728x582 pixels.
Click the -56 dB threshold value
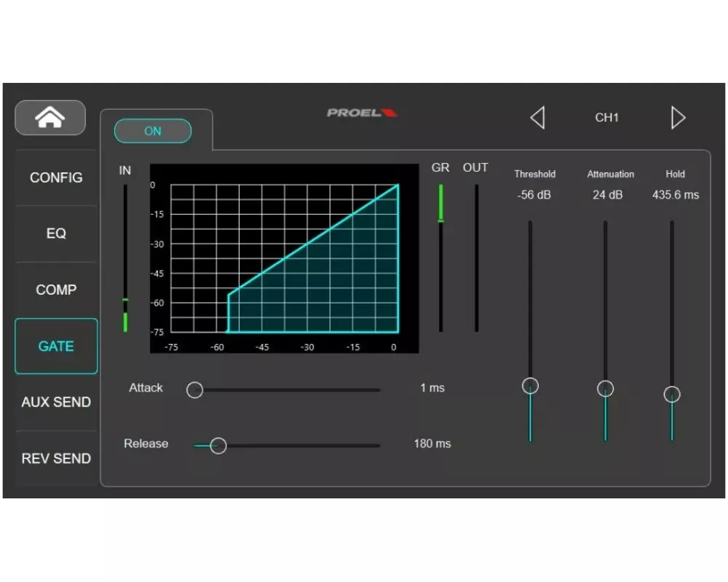534,195
